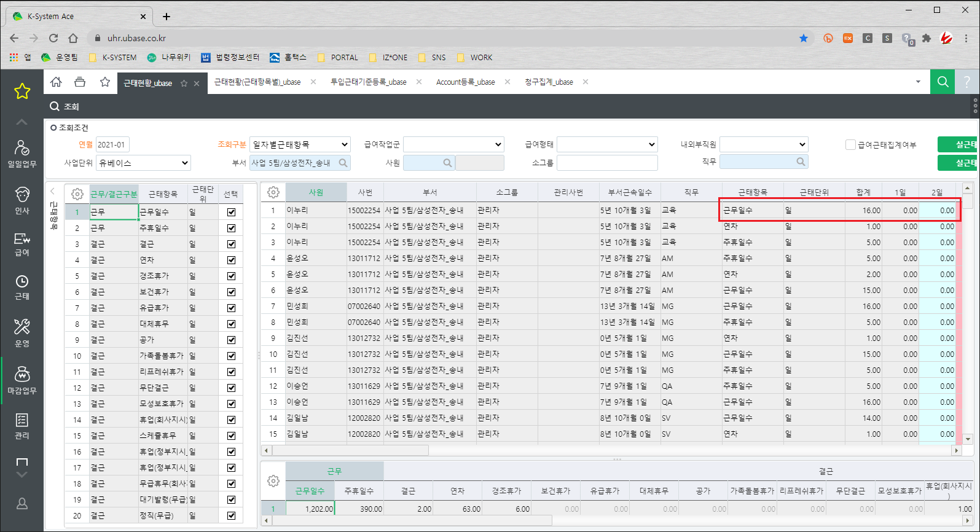Click the 소그룹 input field
This screenshot has width=980, height=532.
click(607, 163)
